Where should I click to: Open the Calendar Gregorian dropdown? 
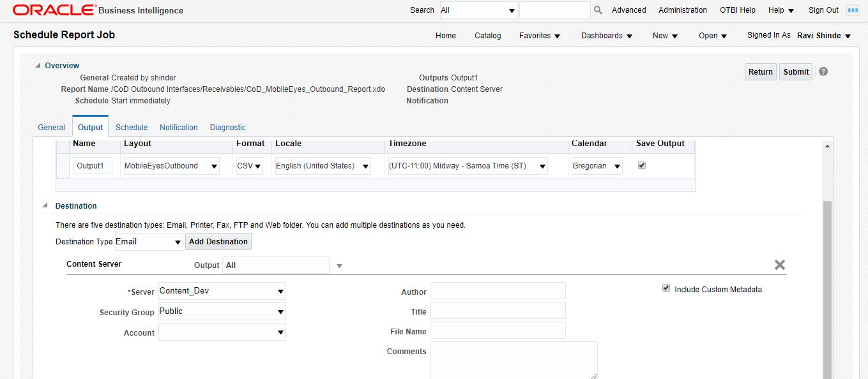click(597, 166)
